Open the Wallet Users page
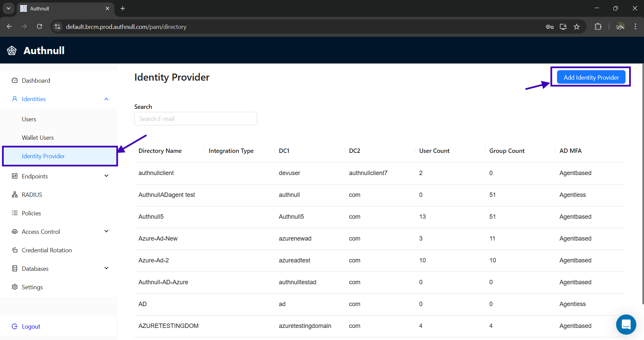Image resolution: width=644 pixels, height=340 pixels. [x=38, y=137]
